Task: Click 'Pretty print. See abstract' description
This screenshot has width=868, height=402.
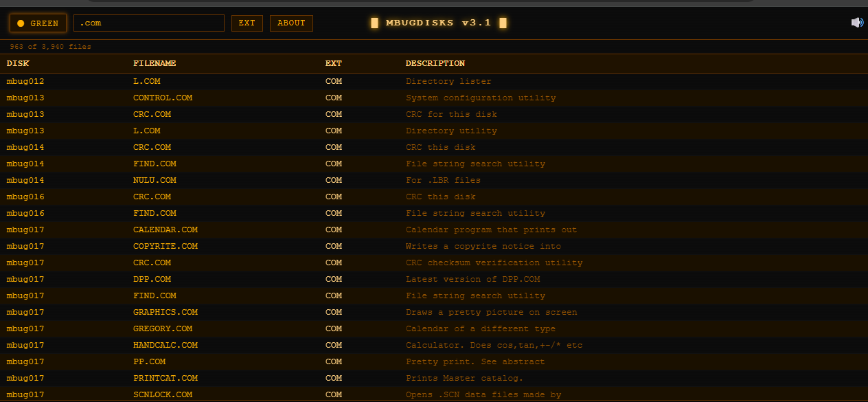Action: point(475,361)
